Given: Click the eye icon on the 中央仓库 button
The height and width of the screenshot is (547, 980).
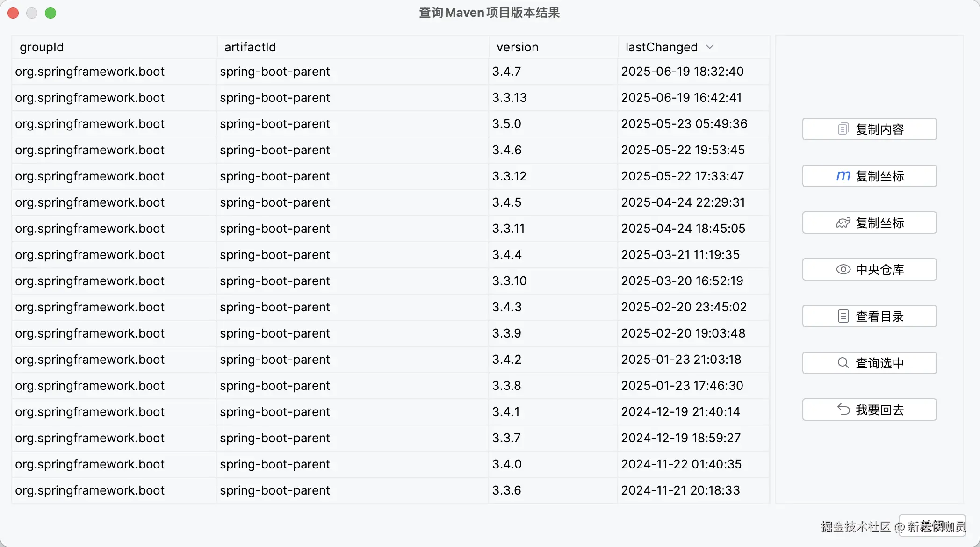Looking at the screenshot, I should (x=843, y=269).
